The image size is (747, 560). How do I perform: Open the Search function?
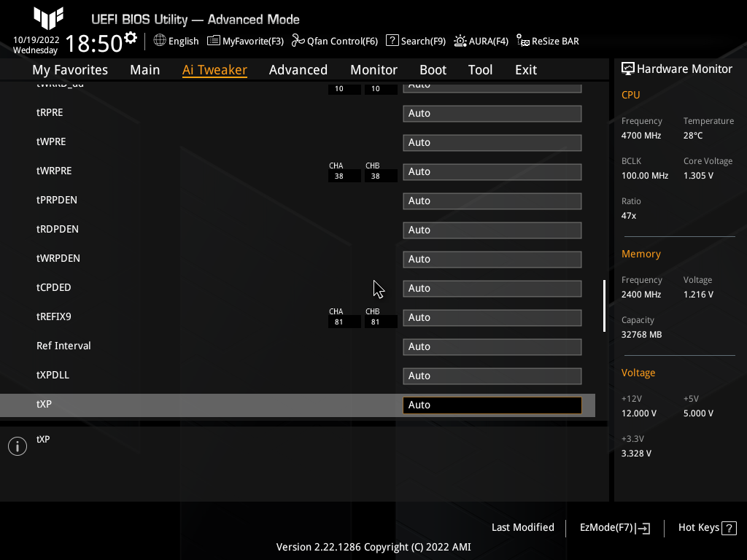415,41
